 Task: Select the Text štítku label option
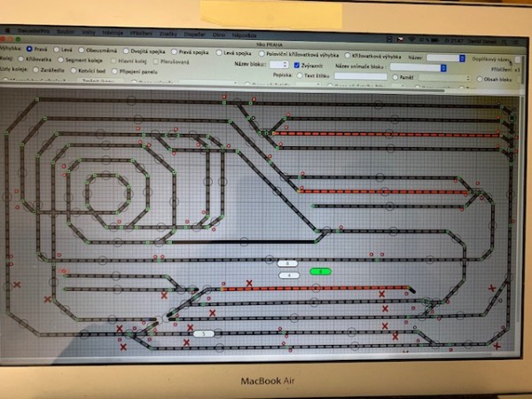point(300,75)
